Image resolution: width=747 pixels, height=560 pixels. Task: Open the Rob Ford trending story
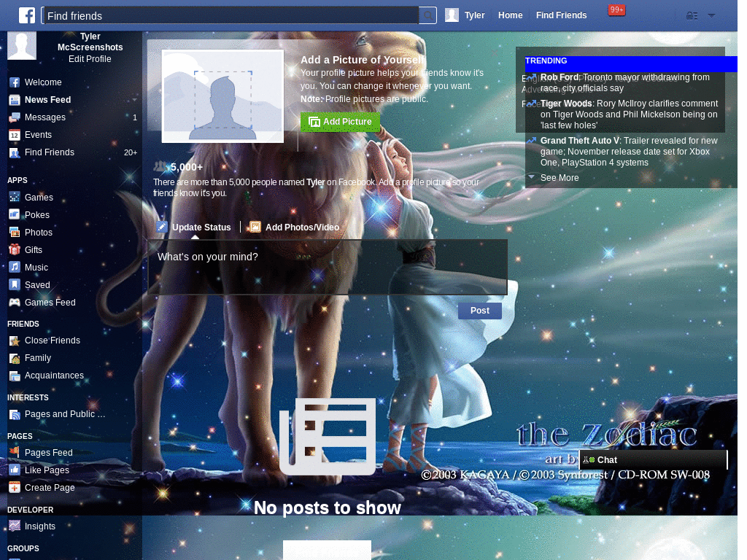point(624,82)
